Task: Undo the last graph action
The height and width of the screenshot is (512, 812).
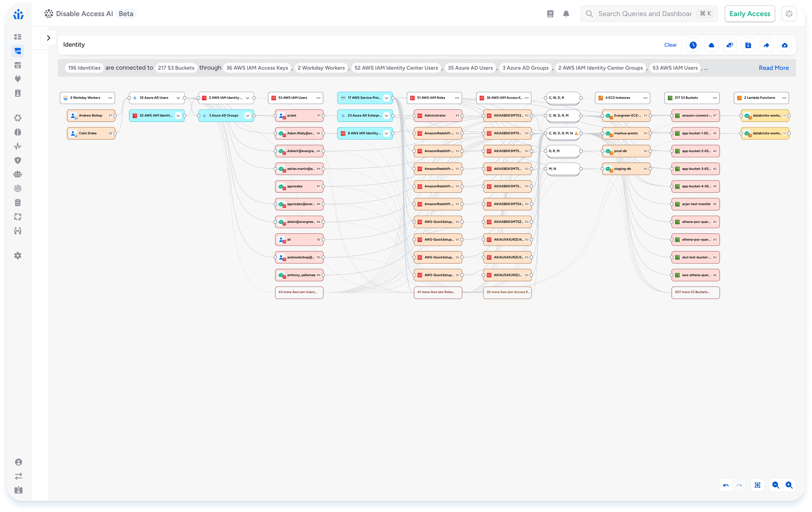Action: (726, 485)
